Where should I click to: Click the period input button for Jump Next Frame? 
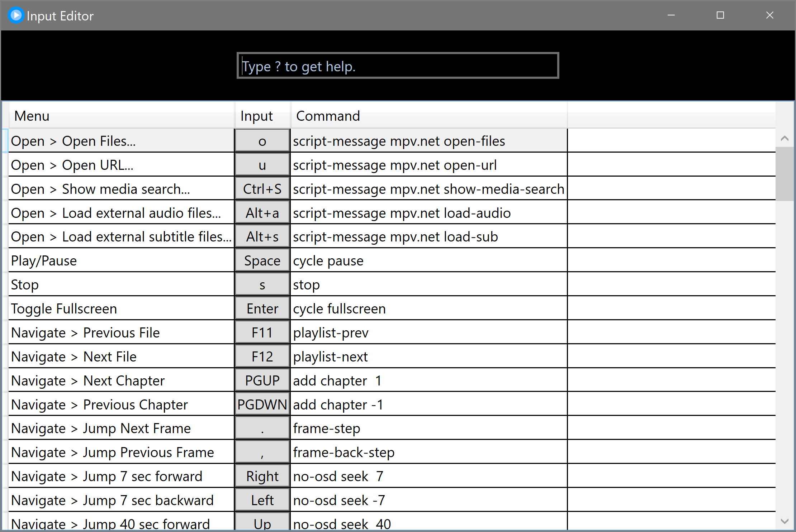click(x=262, y=428)
